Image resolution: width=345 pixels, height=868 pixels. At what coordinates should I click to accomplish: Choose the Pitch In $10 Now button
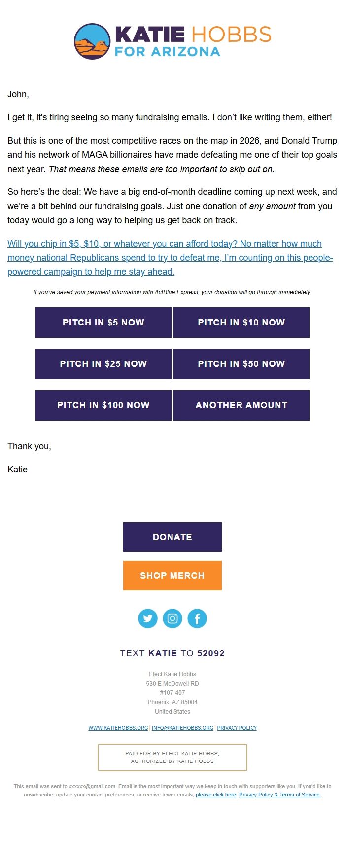coord(241,323)
